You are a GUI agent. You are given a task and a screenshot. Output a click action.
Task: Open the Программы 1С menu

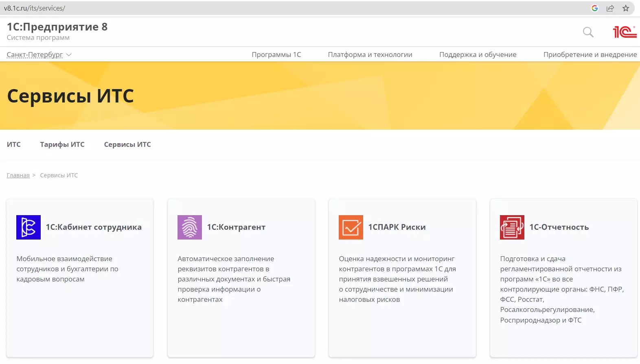click(x=276, y=54)
